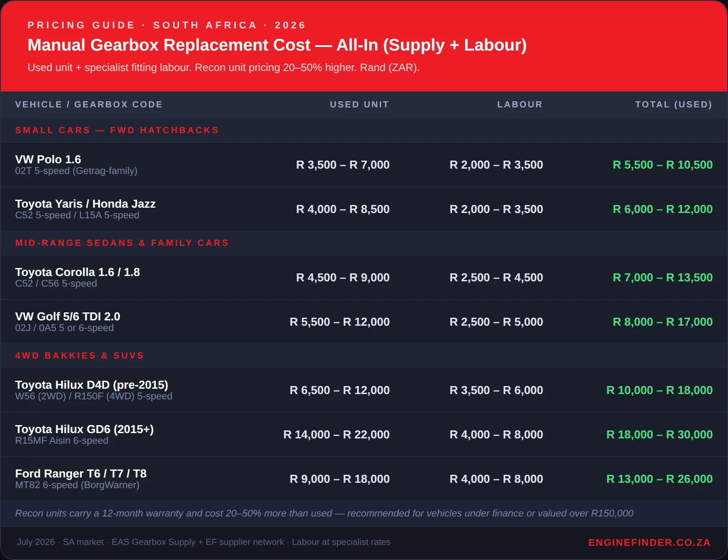The height and width of the screenshot is (560, 728).
Task: Click the VW Golf 5/6 TDI 2.0 title
Action: [67, 316]
